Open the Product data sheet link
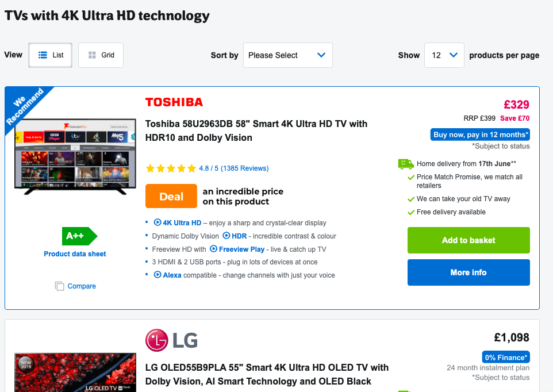 click(75, 254)
